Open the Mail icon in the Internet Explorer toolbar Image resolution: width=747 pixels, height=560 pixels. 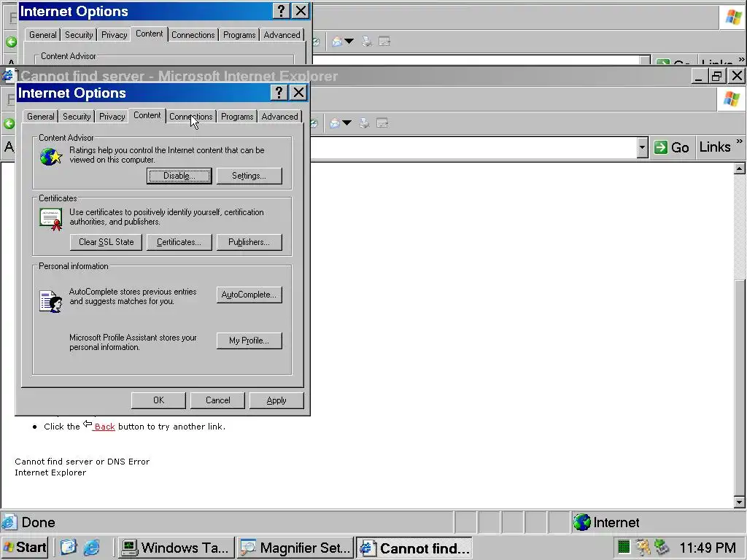[x=335, y=123]
